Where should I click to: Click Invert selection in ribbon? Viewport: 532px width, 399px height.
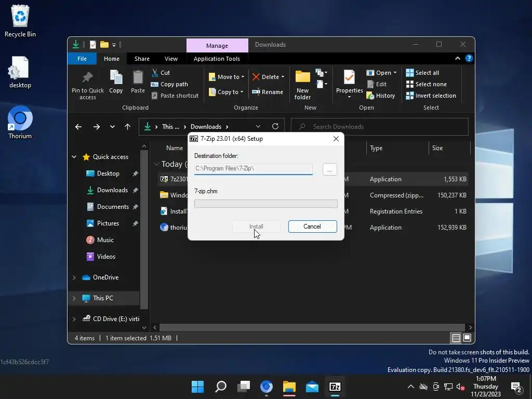click(x=431, y=96)
